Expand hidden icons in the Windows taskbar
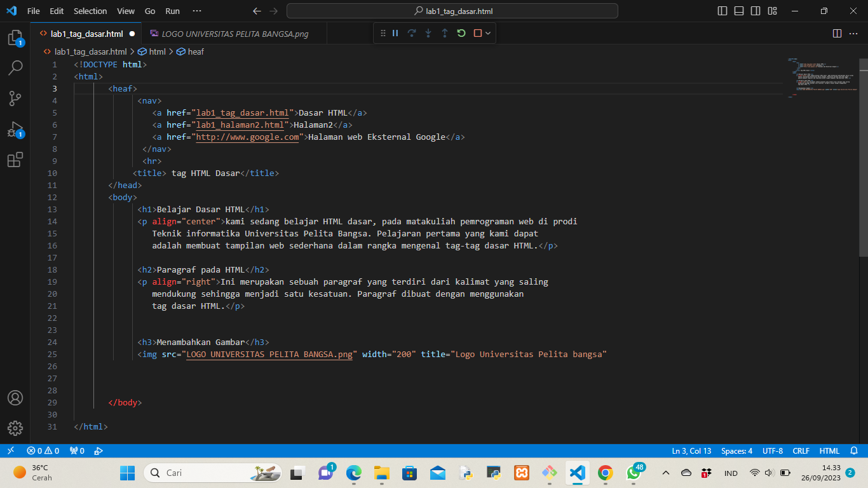 click(x=666, y=473)
